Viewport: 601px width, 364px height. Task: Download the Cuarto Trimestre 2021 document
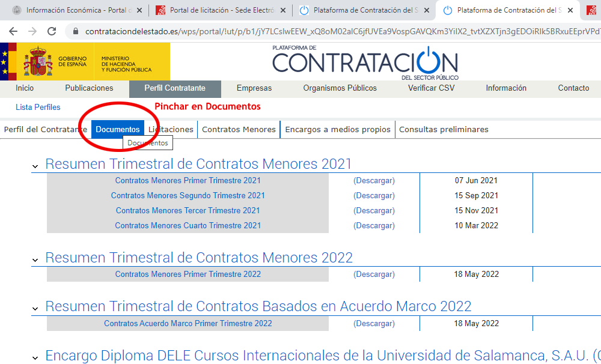(374, 225)
